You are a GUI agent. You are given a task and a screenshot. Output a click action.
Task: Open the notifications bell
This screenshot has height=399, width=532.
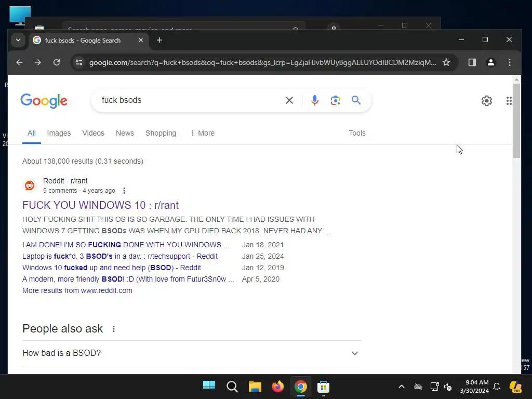click(496, 387)
